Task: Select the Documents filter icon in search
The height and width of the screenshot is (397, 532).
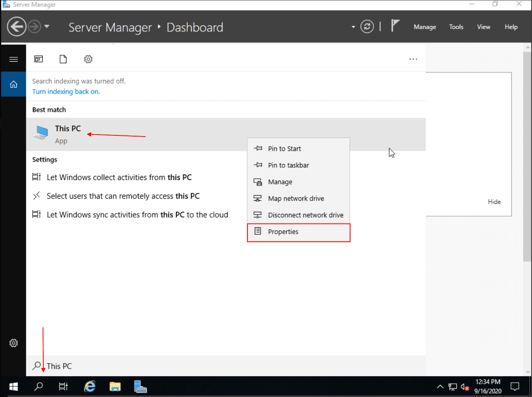Action: click(x=63, y=59)
